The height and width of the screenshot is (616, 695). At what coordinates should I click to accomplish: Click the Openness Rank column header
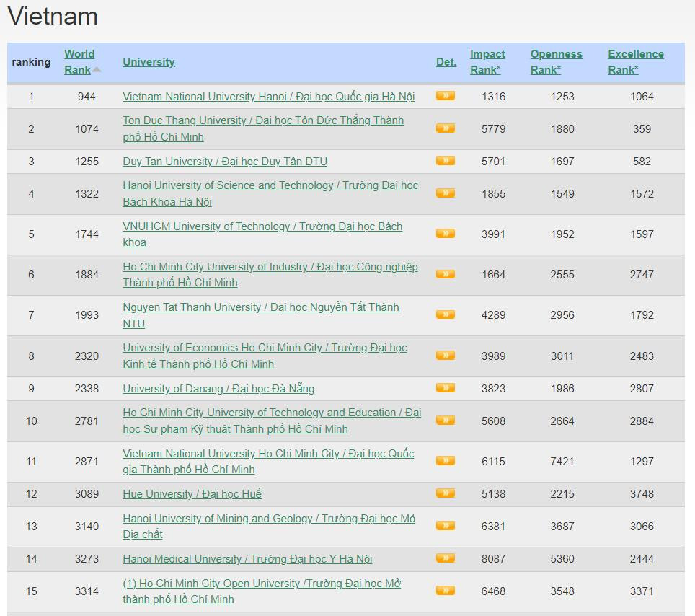click(556, 62)
